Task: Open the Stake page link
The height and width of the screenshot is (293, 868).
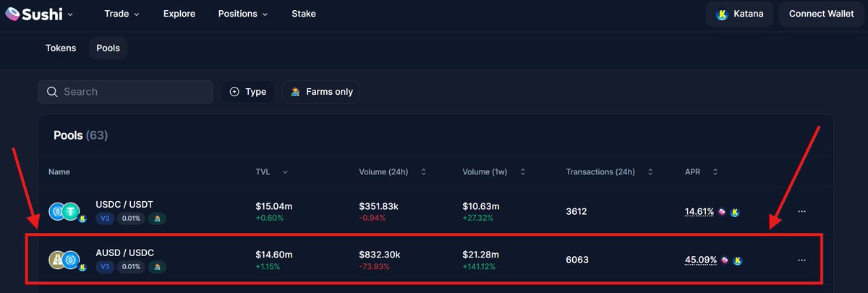Action: (x=304, y=14)
